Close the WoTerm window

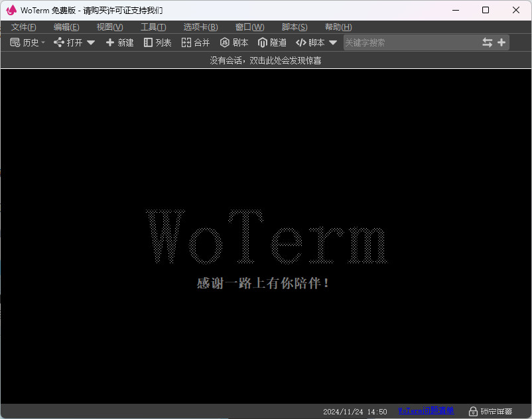[516, 10]
